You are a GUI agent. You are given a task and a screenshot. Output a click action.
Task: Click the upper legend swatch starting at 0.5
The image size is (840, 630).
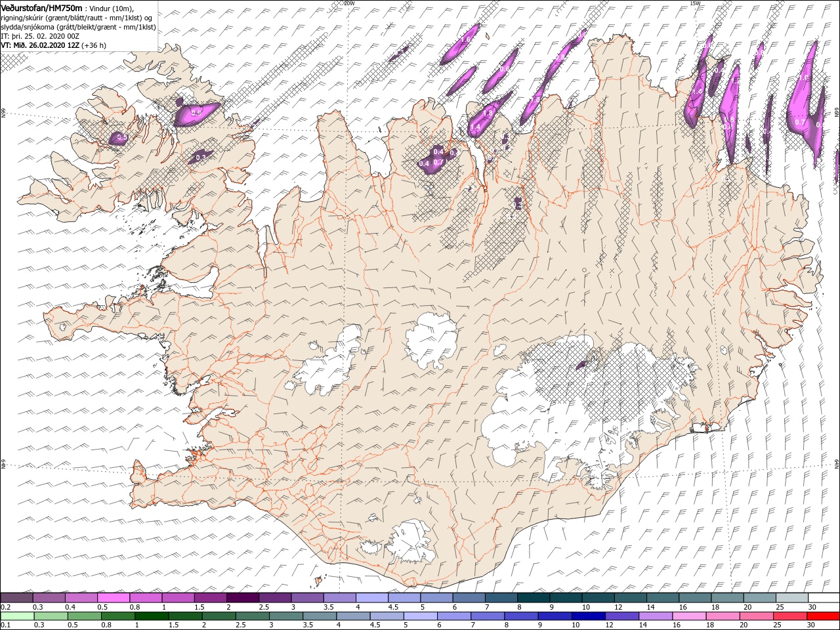tap(114, 598)
